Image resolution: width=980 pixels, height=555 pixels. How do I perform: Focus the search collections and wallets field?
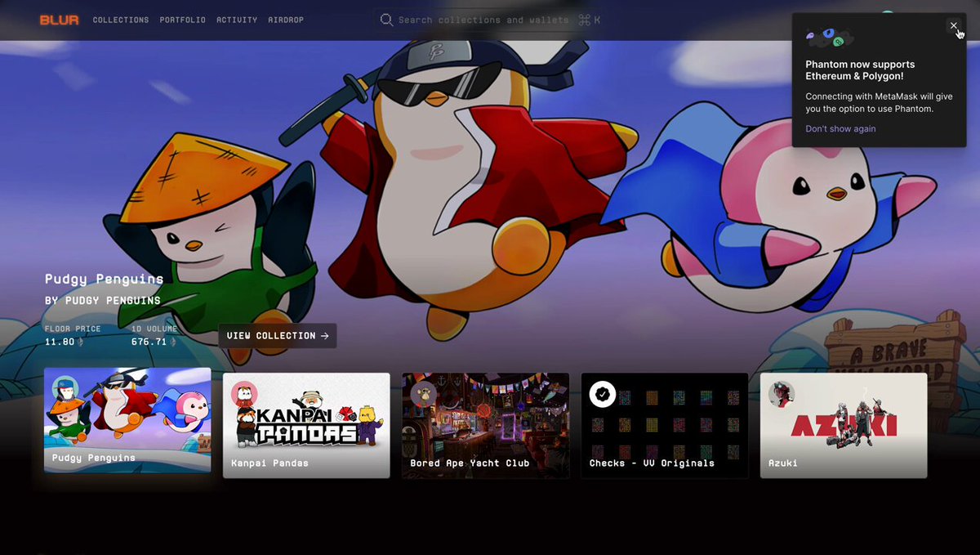click(x=490, y=20)
